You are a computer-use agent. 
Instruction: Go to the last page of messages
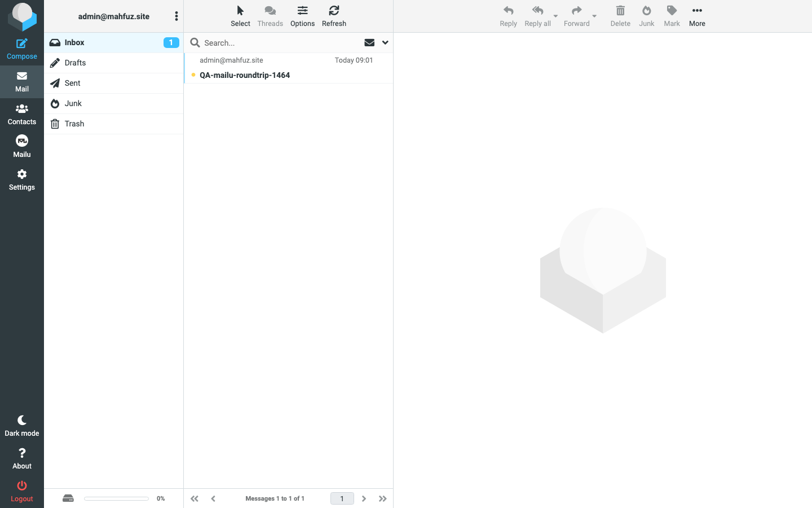coord(383,498)
